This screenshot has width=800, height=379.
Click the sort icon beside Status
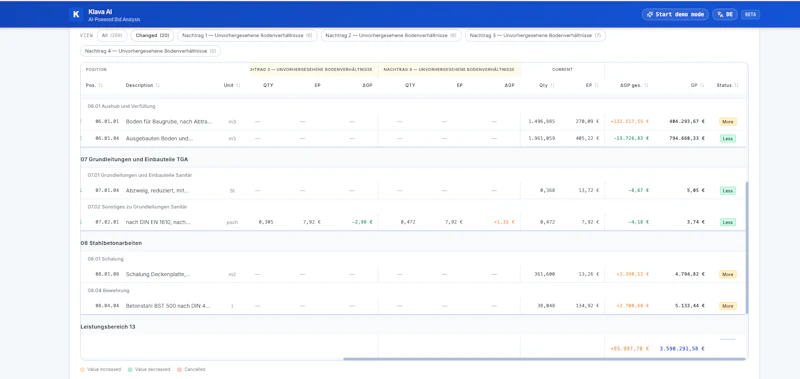[x=736, y=85]
